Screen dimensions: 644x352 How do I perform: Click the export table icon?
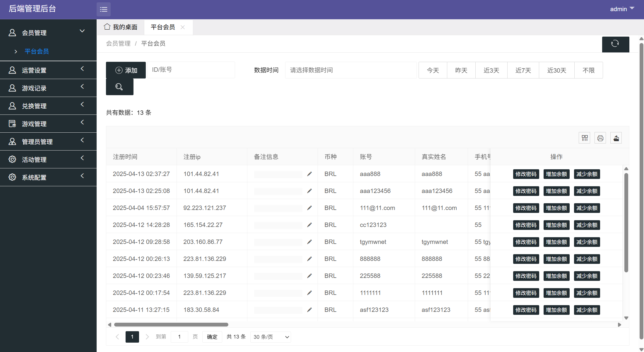coord(616,138)
